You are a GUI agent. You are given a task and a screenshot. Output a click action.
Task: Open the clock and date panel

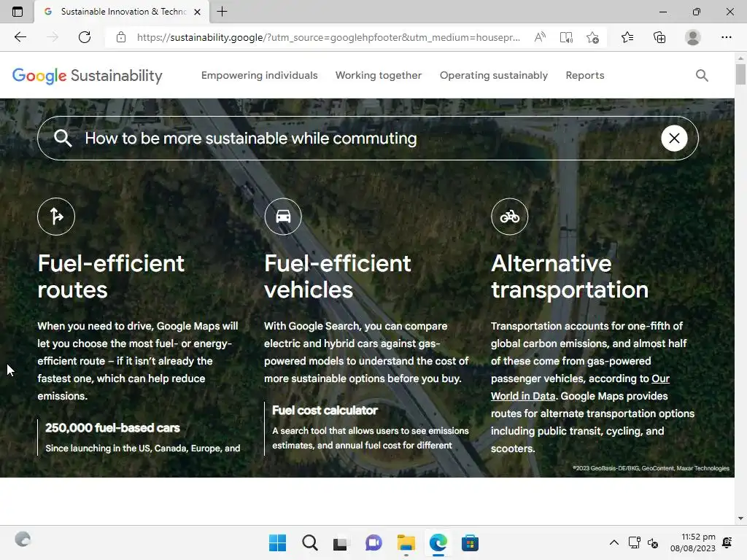[693, 542]
